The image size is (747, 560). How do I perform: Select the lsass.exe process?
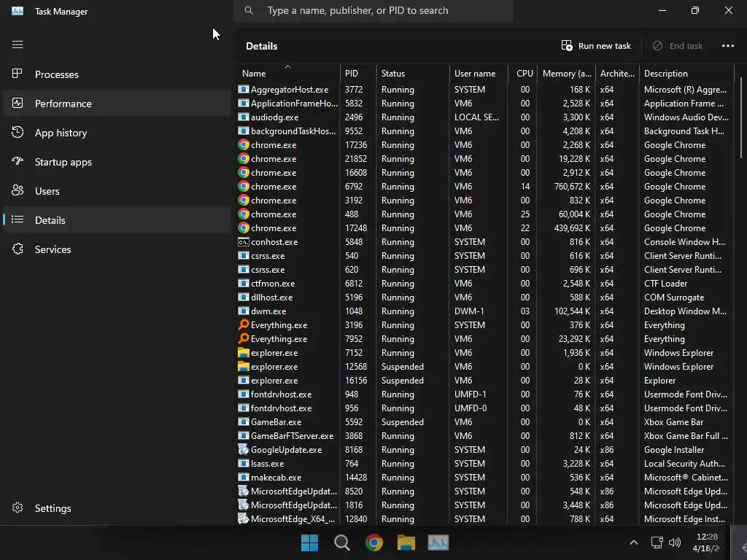coord(485,463)
